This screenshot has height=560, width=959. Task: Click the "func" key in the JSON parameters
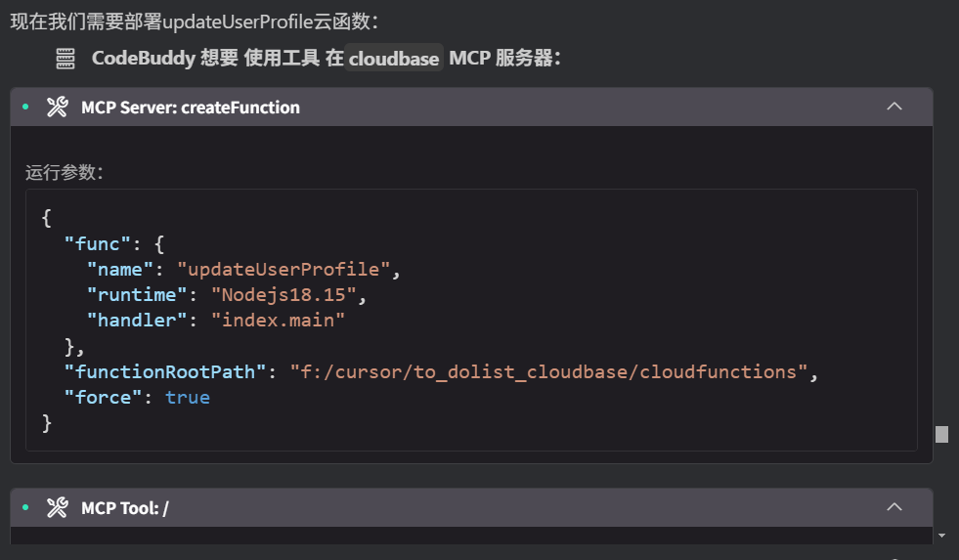(x=98, y=242)
